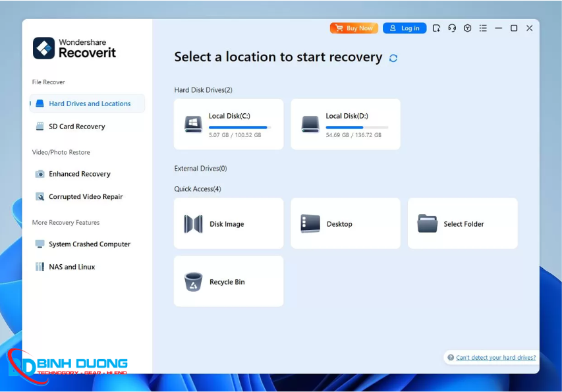
Task: Click the Disk Image icon
Action: (x=193, y=224)
